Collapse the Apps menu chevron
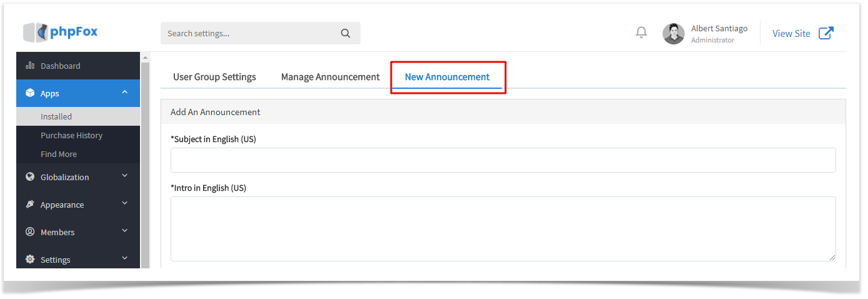The image size is (868, 299). pos(125,93)
